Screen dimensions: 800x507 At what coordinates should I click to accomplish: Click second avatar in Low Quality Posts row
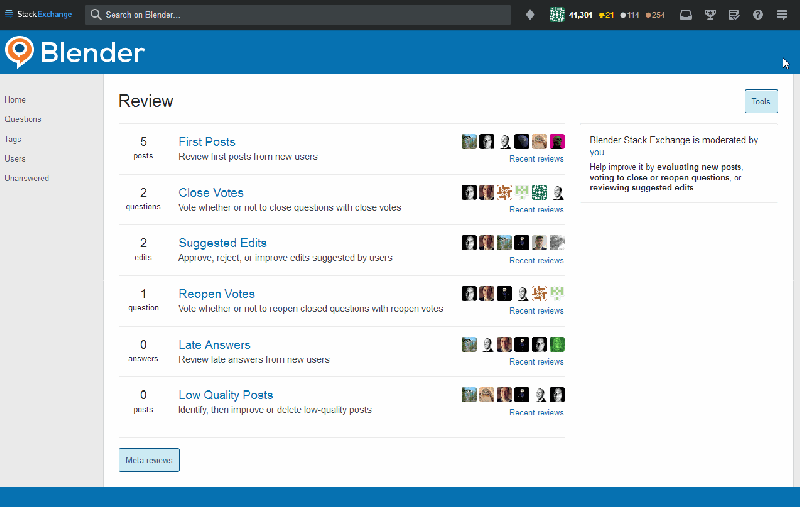[486, 394]
